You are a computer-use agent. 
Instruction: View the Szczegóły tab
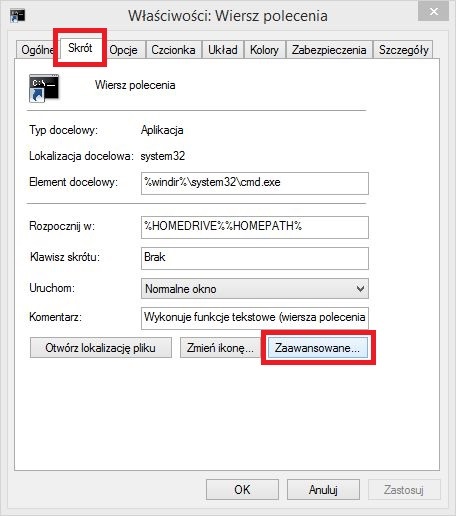[x=403, y=50]
